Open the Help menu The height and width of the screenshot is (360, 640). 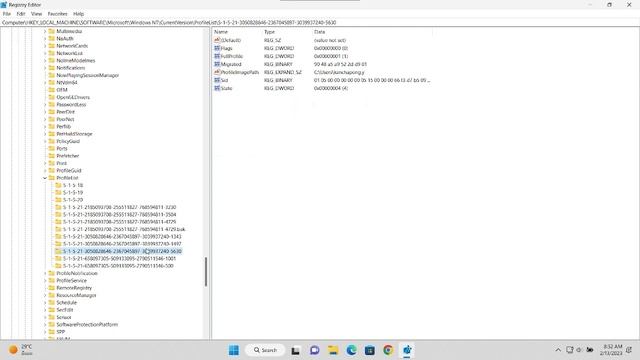click(x=78, y=14)
